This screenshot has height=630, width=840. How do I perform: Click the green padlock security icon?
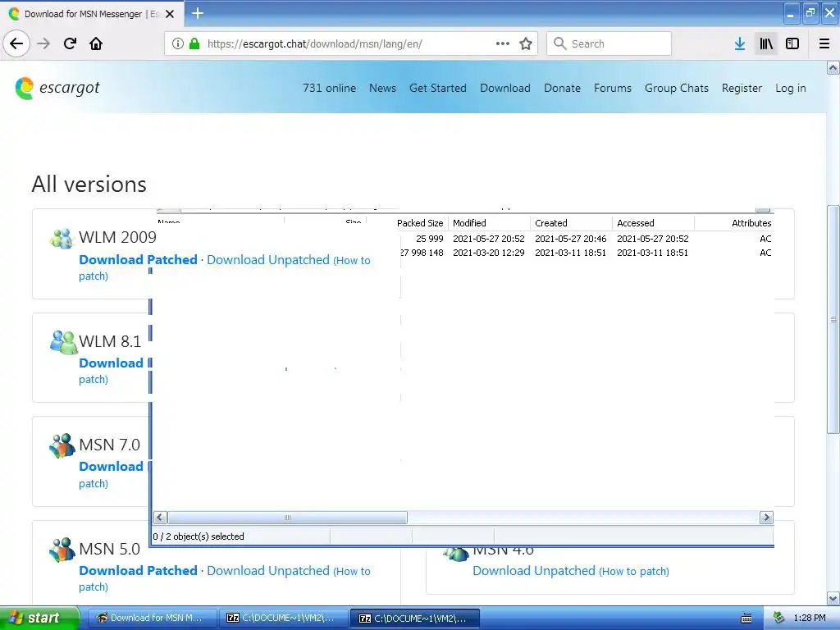pyautogui.click(x=194, y=44)
